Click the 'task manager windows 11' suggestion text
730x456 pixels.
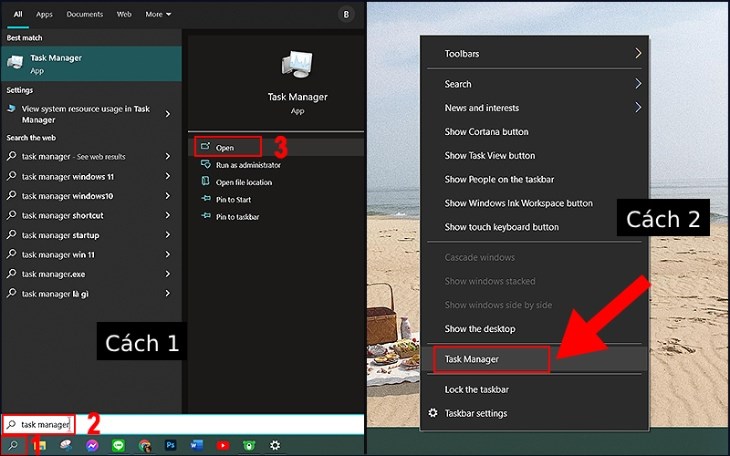pyautogui.click(x=68, y=177)
